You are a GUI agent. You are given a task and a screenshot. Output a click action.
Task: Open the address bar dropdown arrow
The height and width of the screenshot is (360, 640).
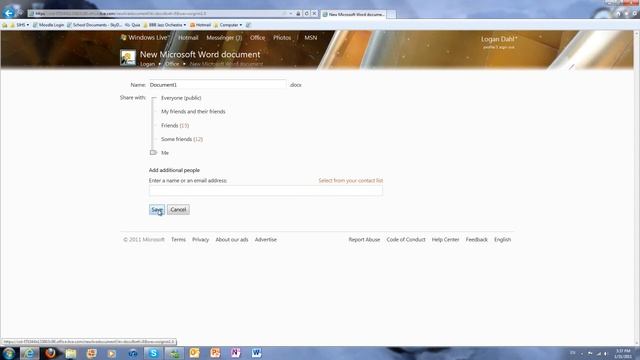pos(291,13)
